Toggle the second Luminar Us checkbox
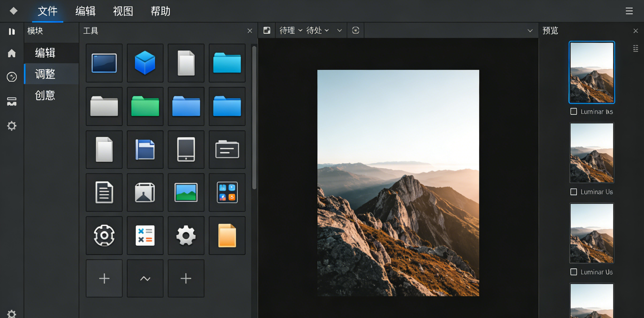Image resolution: width=644 pixels, height=318 pixels. pos(574,192)
